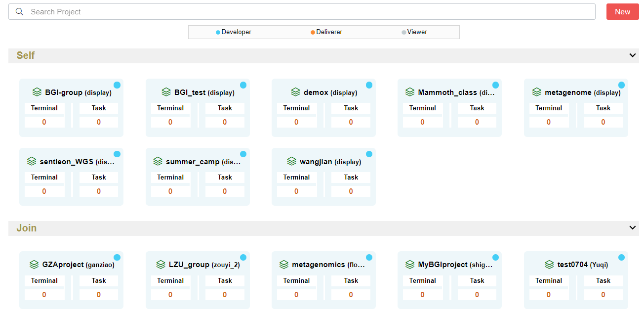Viewport: 644px width, 317px height.
Task: Click Task count on demox card
Action: (351, 122)
